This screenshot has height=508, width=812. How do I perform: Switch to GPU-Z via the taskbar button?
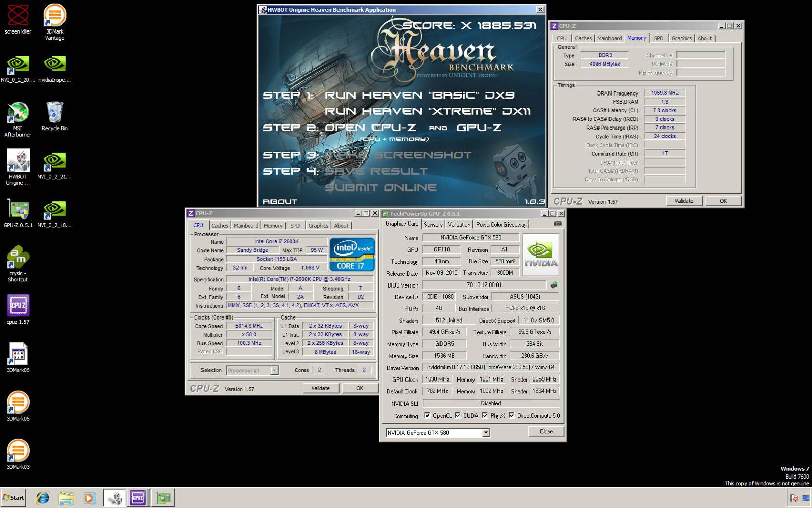(x=163, y=498)
